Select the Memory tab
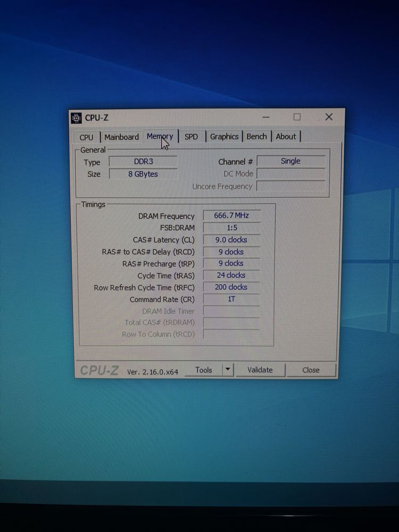 [160, 136]
